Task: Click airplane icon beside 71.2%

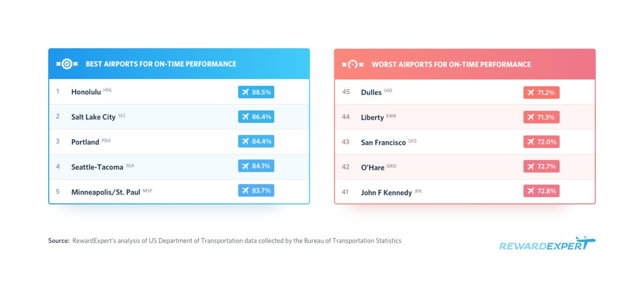Action: click(x=531, y=92)
